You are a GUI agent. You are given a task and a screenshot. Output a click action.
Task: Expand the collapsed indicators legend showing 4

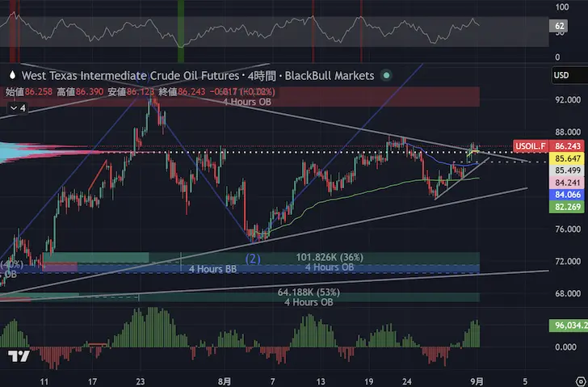tap(18, 108)
